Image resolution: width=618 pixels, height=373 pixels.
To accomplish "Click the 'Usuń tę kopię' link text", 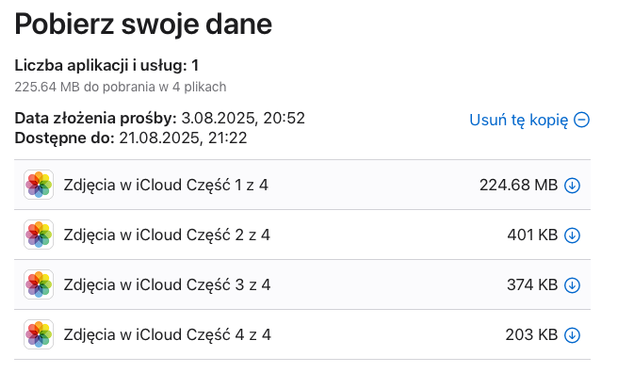I will (x=519, y=120).
